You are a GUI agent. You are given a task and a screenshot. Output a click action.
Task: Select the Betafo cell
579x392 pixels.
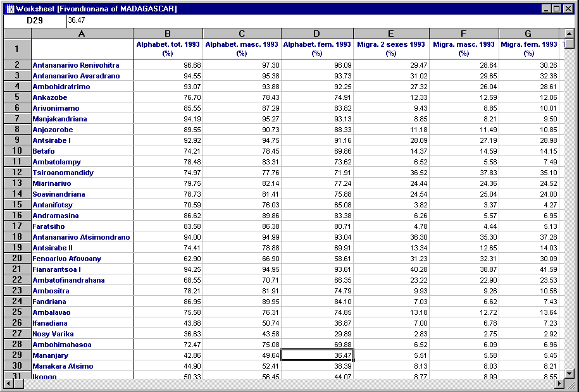pyautogui.click(x=82, y=151)
